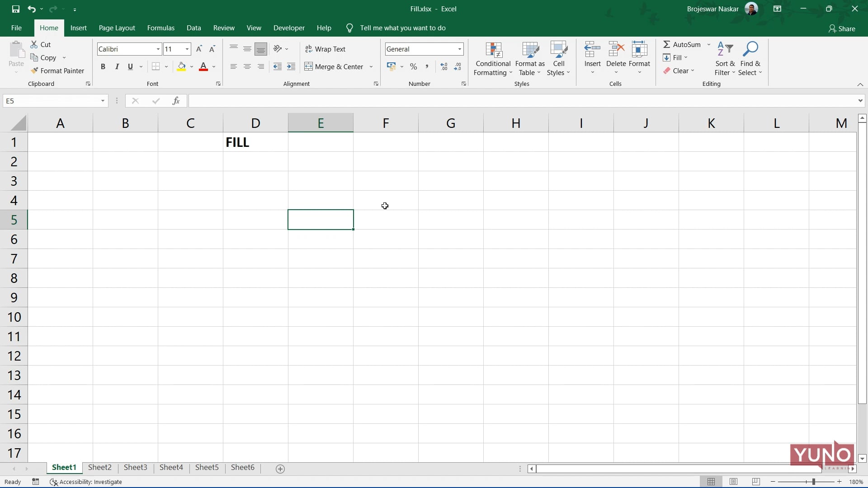The width and height of the screenshot is (868, 488).
Task: Expand the Number format dropdown
Action: pos(459,49)
